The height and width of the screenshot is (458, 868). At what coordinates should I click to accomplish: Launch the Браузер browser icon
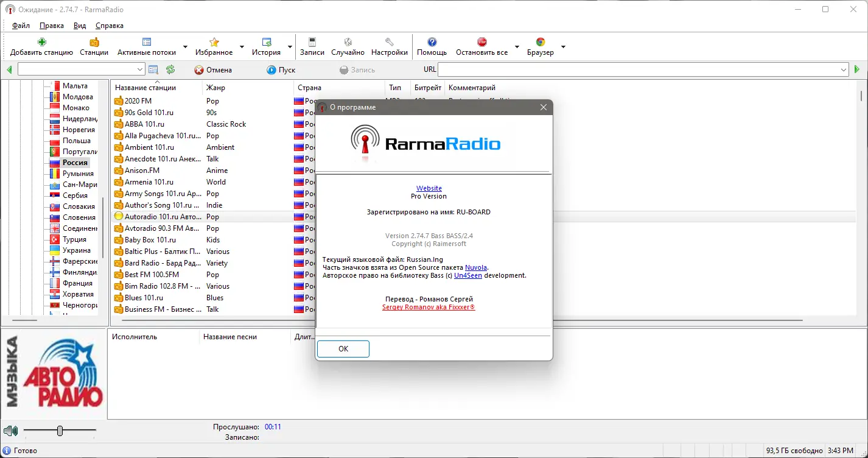click(x=540, y=42)
